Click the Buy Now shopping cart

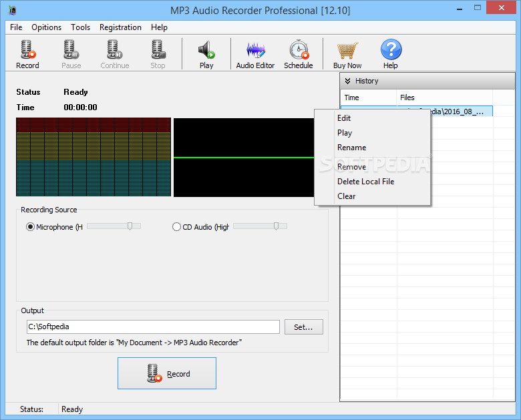347,54
